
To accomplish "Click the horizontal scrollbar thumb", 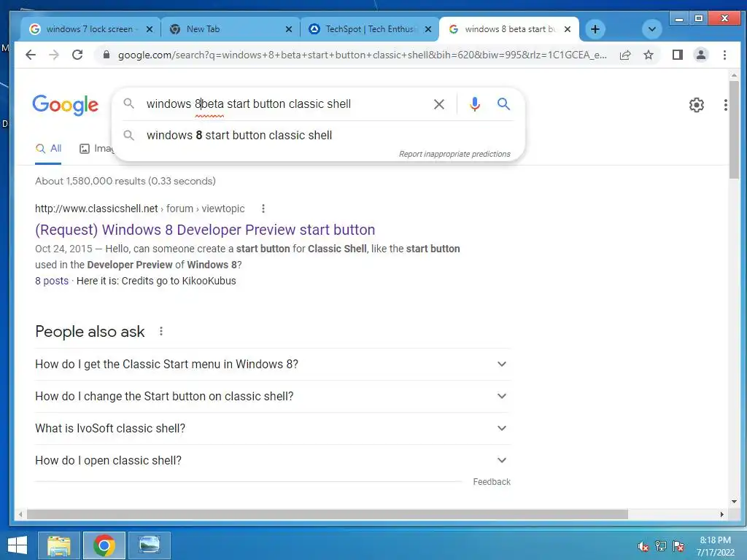I will (328, 514).
